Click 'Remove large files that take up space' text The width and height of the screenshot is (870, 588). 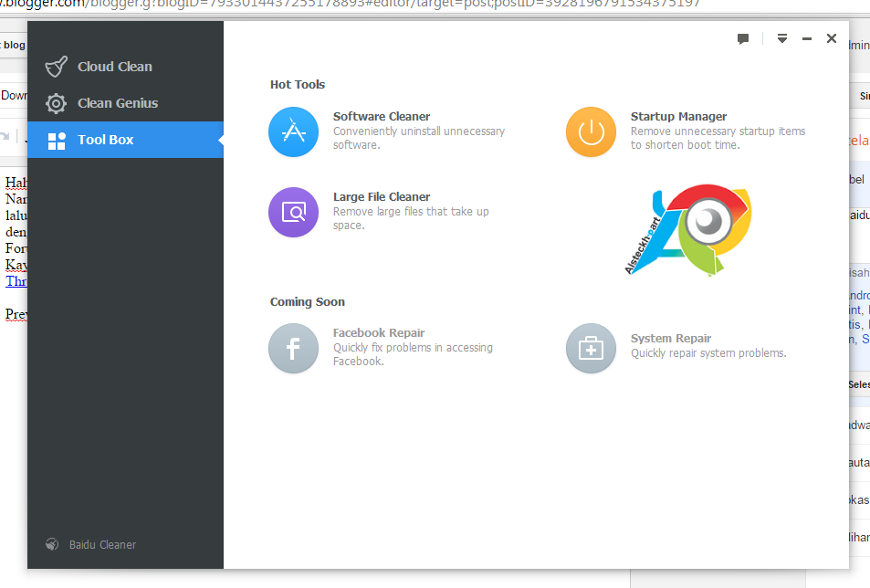411,218
